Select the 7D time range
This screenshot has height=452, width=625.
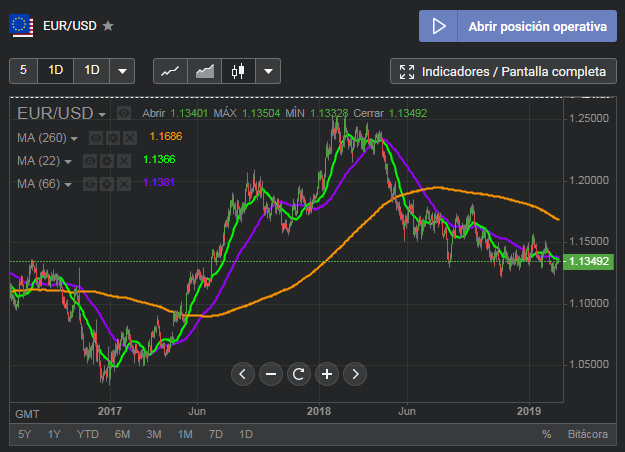tap(216, 434)
